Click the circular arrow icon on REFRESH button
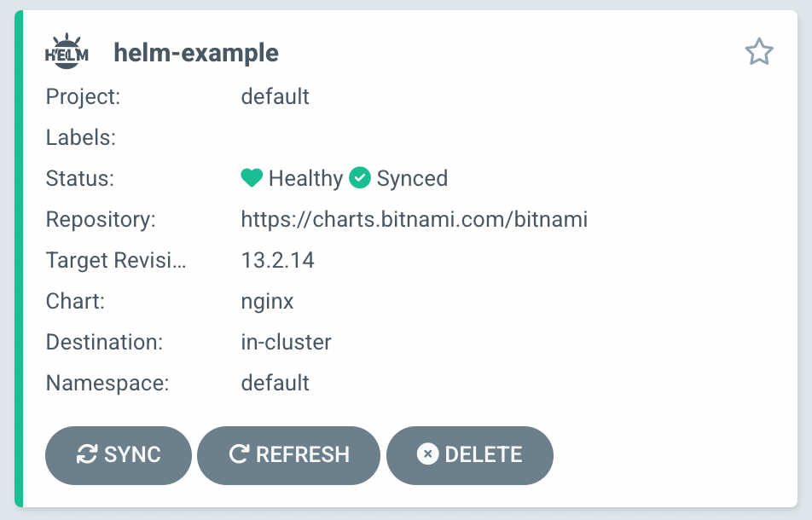The height and width of the screenshot is (520, 812). [240, 455]
